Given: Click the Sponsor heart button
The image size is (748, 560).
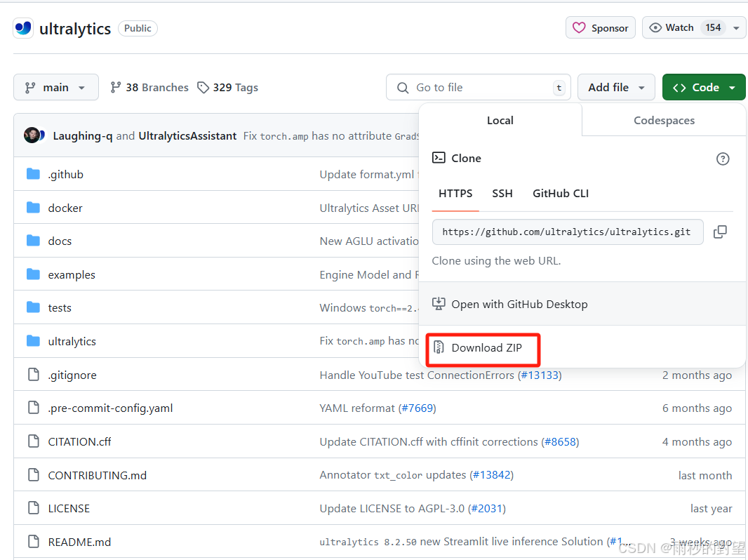Looking at the screenshot, I should point(600,27).
